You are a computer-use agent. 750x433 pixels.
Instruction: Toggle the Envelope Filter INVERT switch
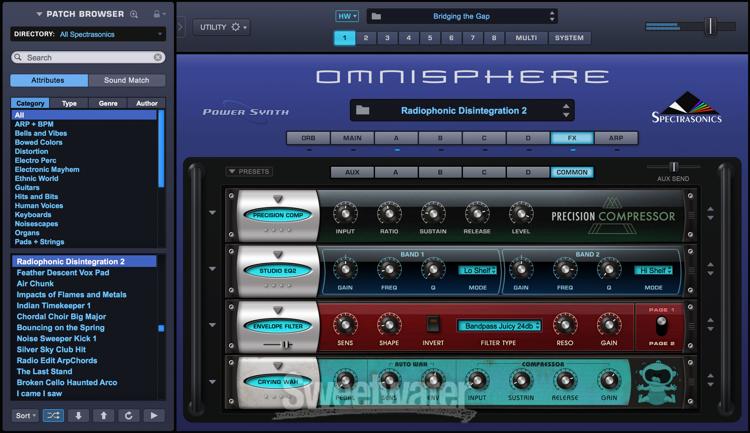pos(433,324)
